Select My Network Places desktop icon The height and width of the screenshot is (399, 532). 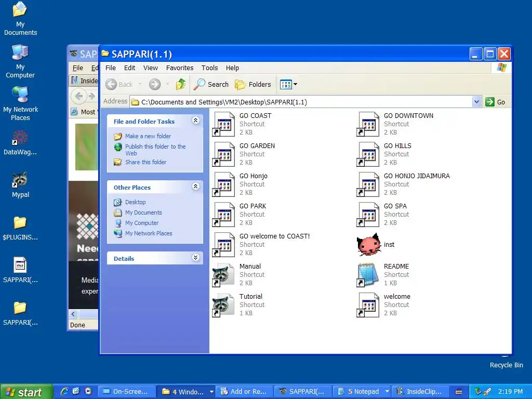pyautogui.click(x=20, y=103)
